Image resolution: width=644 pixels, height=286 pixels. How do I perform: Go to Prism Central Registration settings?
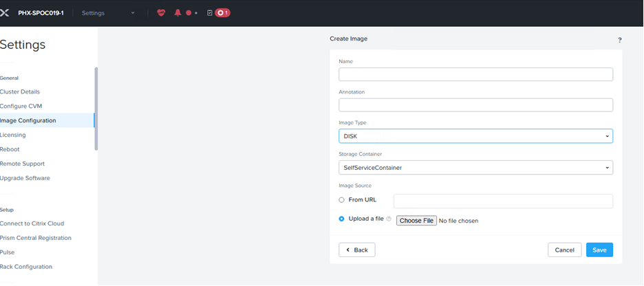[36, 238]
